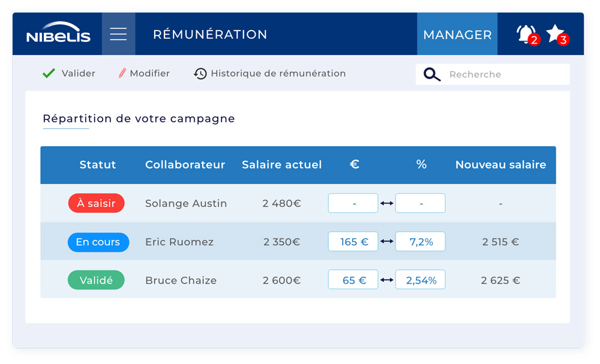Open favorites via the star icon

point(556,33)
